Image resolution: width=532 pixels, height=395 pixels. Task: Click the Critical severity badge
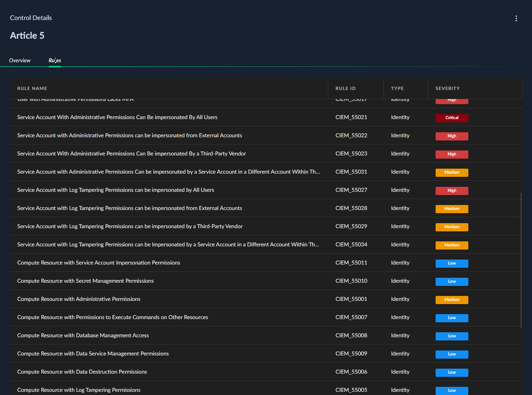click(x=452, y=118)
